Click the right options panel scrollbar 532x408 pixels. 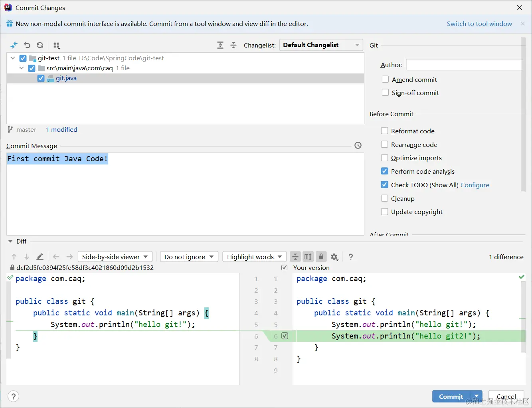click(x=523, y=115)
